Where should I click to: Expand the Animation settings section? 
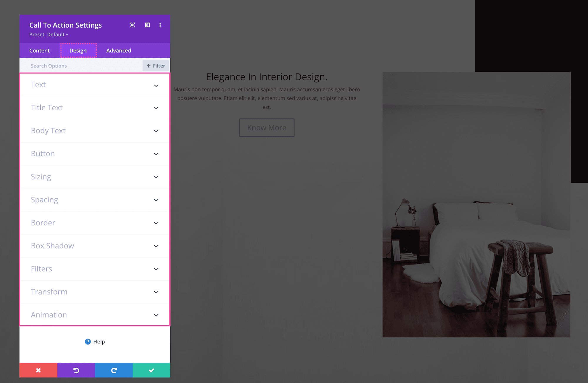click(94, 315)
